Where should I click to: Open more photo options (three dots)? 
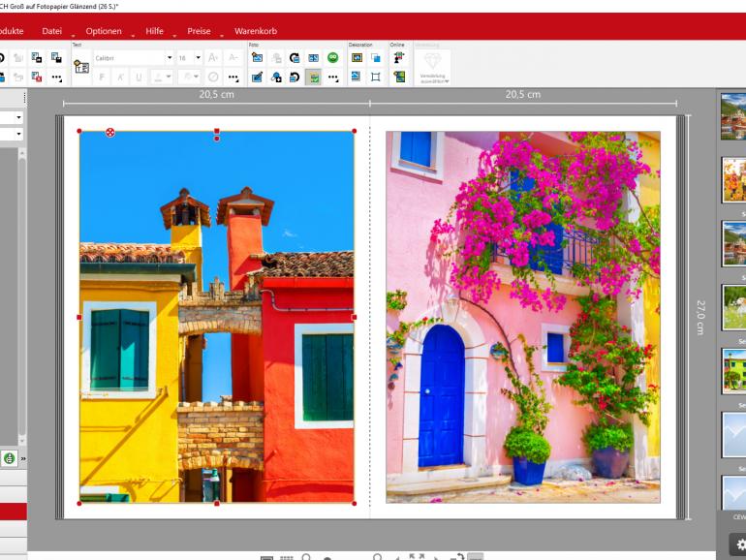[333, 78]
